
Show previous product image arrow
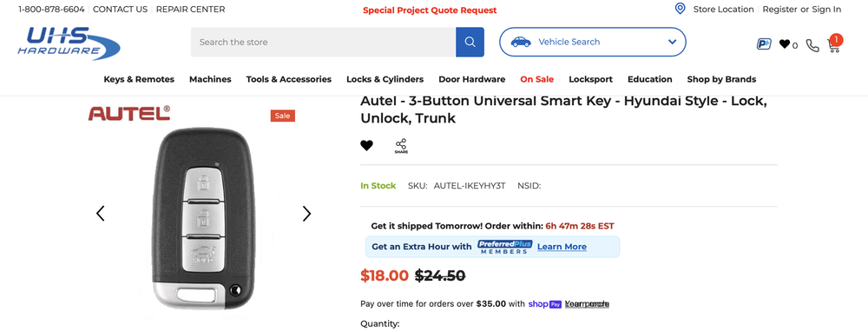click(100, 213)
